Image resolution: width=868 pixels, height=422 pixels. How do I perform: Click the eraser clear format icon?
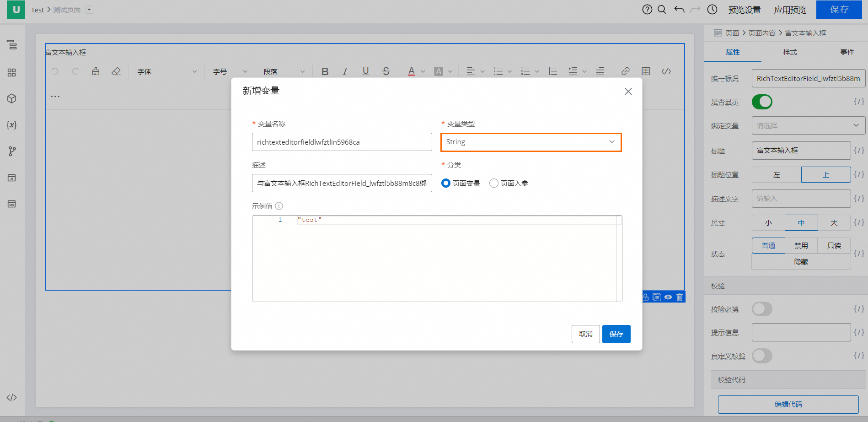[116, 71]
